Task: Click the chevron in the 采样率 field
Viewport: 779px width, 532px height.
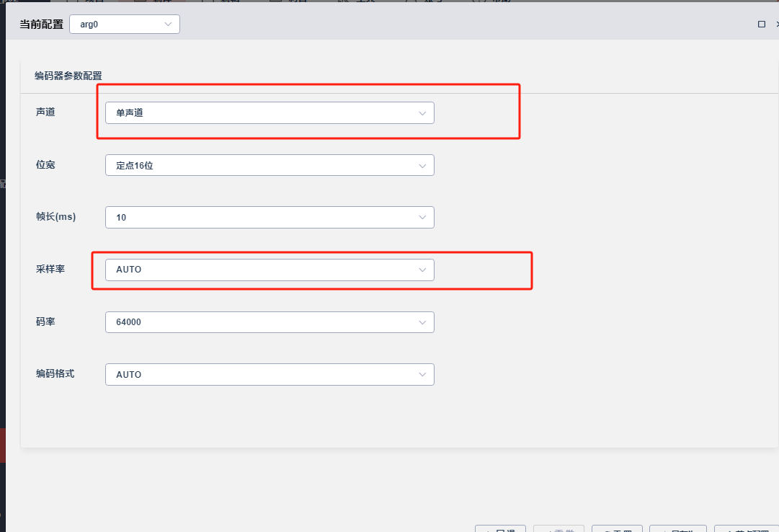Action: coord(422,270)
